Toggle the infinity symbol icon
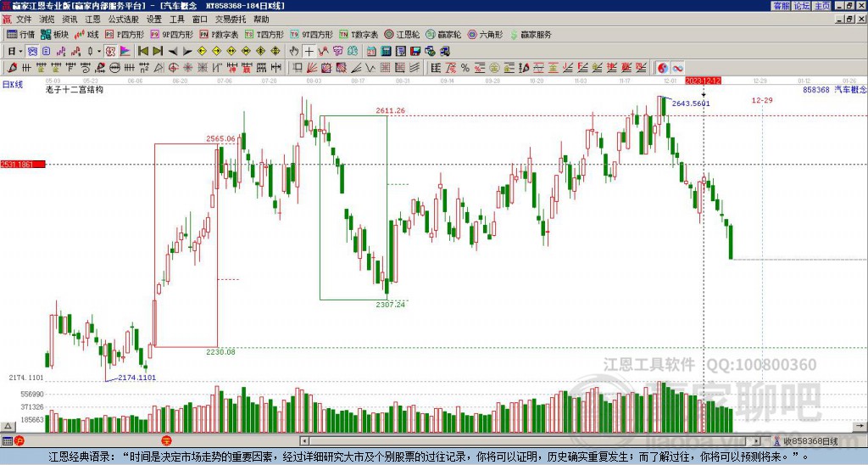This screenshot has height=465, width=868. [x=677, y=68]
